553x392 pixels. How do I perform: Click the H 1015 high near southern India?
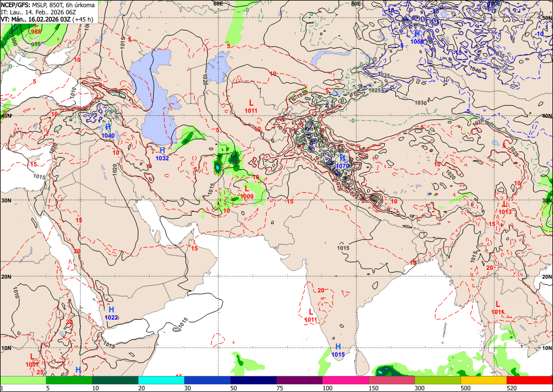pyautogui.click(x=338, y=351)
